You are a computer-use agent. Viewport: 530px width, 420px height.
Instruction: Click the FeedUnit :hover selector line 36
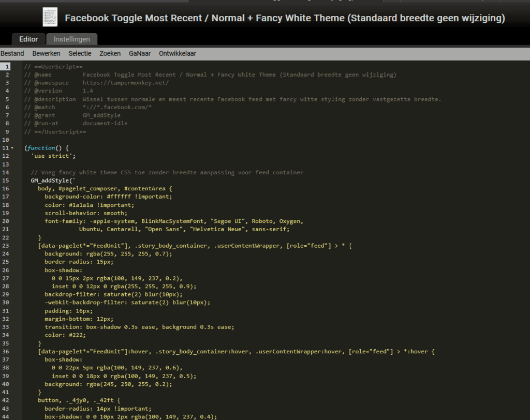pos(236,351)
